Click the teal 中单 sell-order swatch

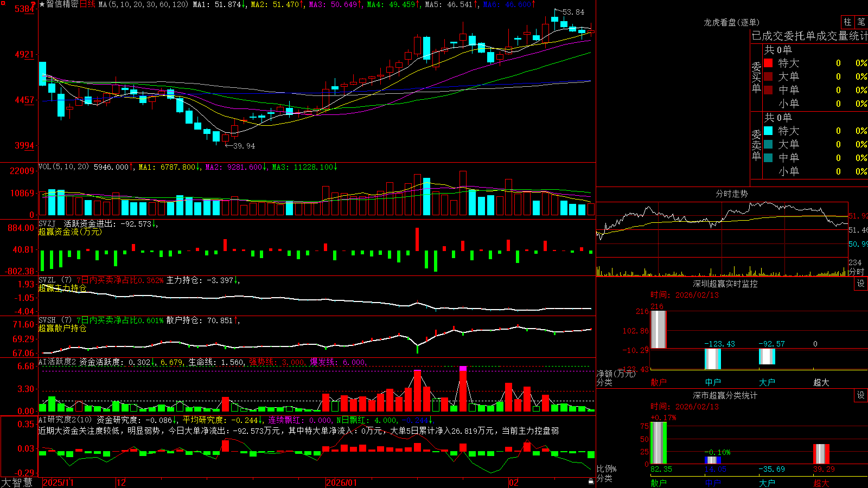[768, 158]
